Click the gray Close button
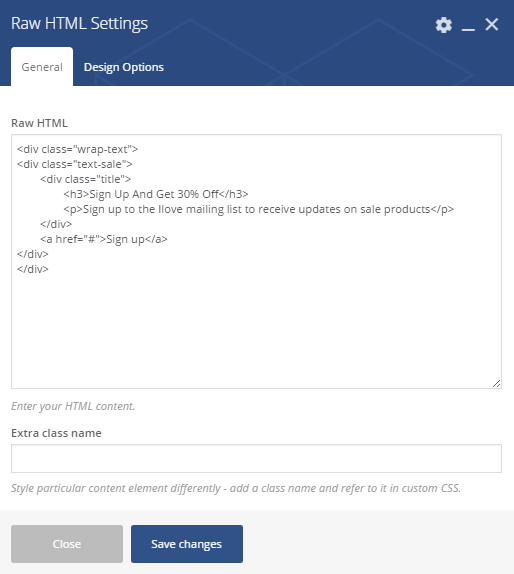The width and height of the screenshot is (514, 574). (x=67, y=544)
